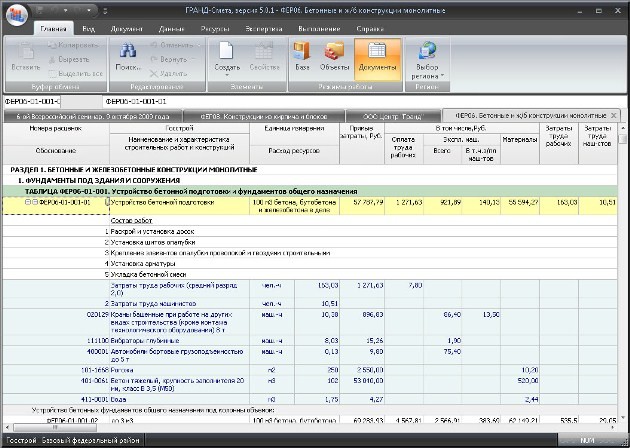This screenshot has height=448, width=630.
Task: Select the 400001 Автомобили бортовые row
Action: [310, 355]
